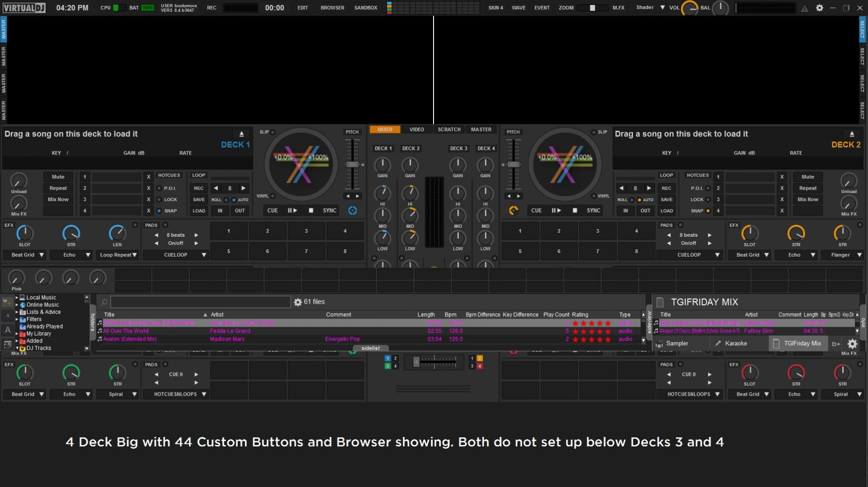Play or pause Deck 2
Screen dimensions: 868x487
pos(557,211)
